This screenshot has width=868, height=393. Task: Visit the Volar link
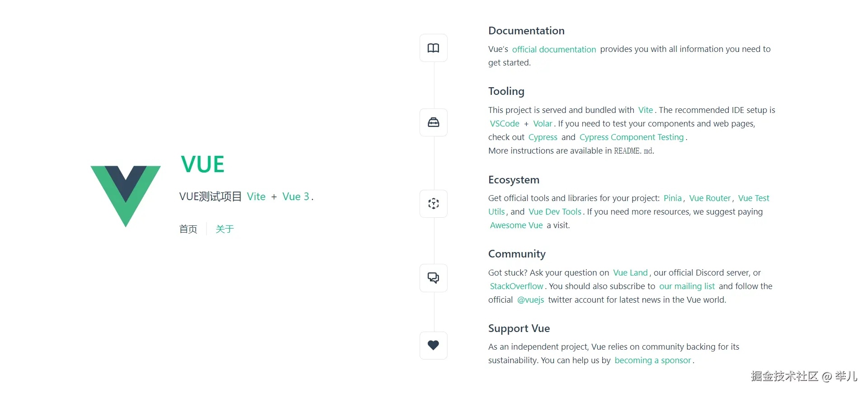(x=542, y=124)
